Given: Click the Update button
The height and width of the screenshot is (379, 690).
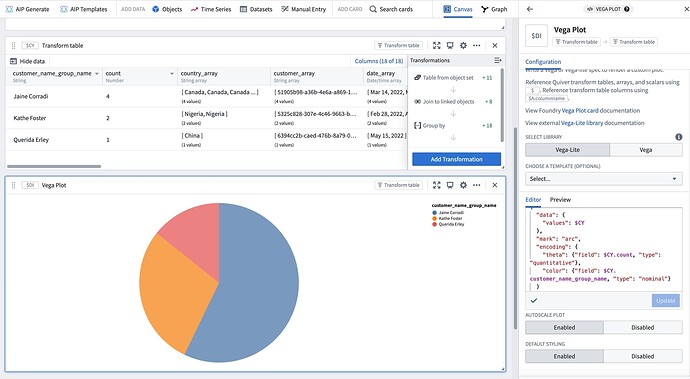Looking at the screenshot, I should tap(665, 300).
